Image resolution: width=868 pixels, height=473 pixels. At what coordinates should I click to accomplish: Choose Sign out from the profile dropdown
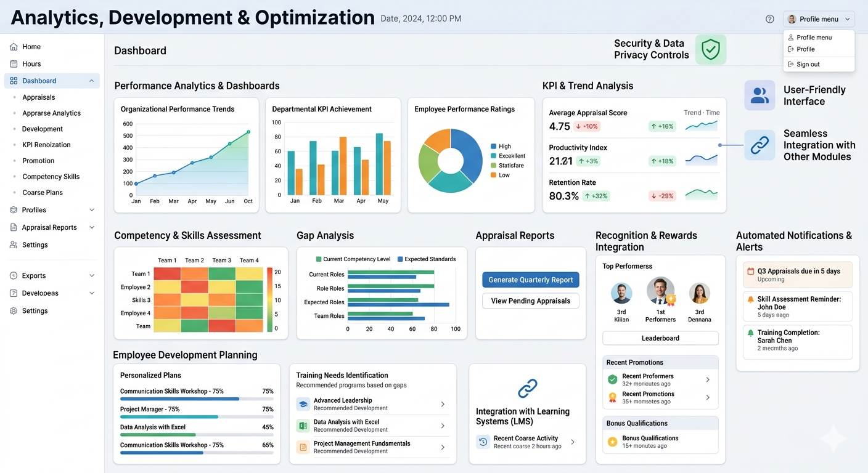(819, 64)
